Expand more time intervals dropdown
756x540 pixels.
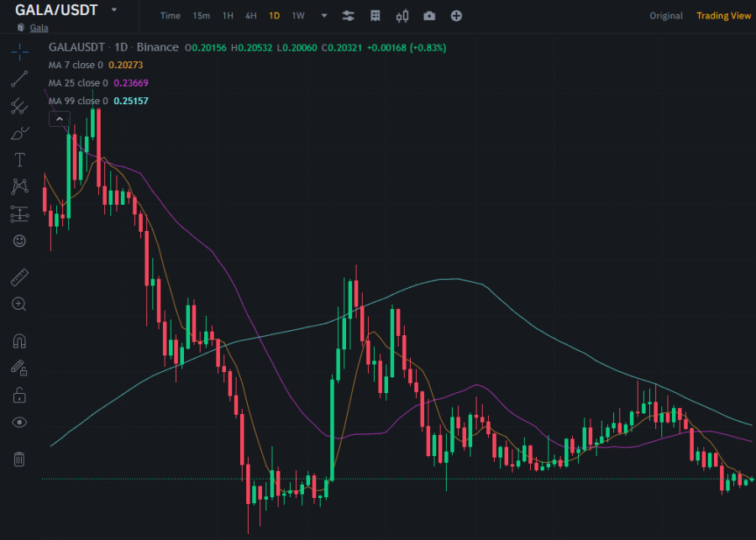click(x=324, y=16)
